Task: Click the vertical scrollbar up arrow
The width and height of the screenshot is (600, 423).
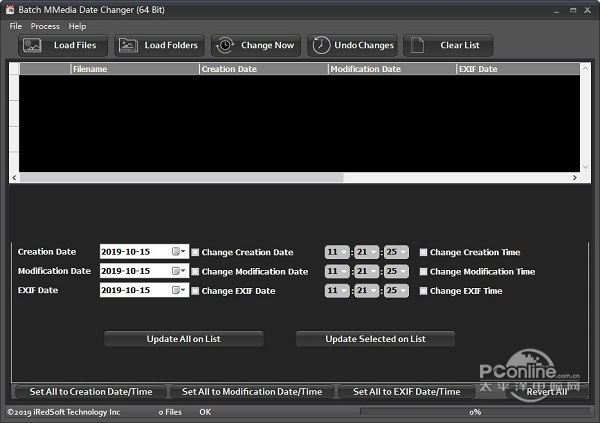Action: click(x=585, y=68)
